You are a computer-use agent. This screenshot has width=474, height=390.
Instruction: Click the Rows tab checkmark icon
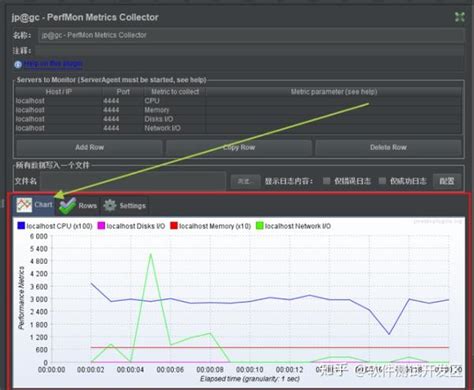coord(67,206)
